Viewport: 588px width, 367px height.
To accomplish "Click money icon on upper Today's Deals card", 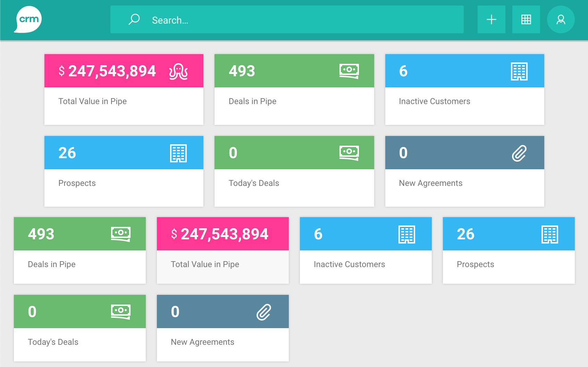I will (x=349, y=153).
